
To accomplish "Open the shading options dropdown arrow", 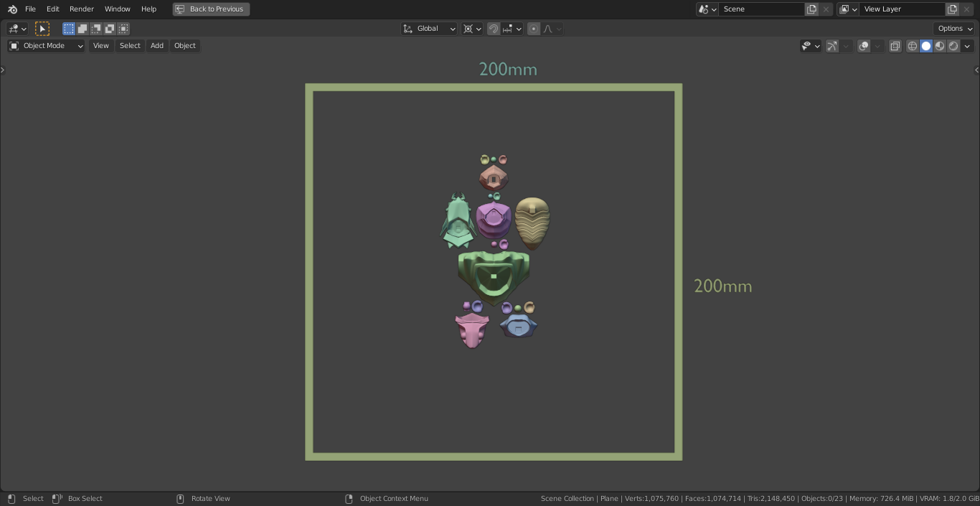I will (x=967, y=46).
